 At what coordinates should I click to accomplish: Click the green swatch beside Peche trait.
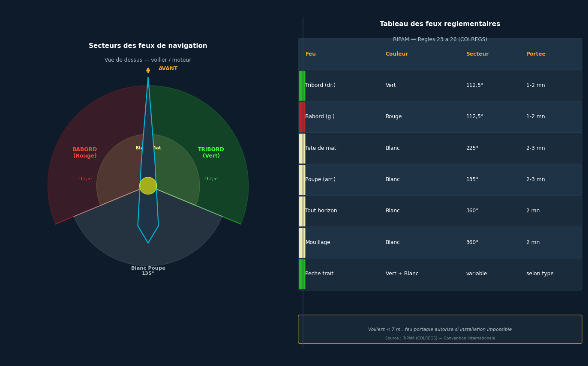tap(302, 274)
